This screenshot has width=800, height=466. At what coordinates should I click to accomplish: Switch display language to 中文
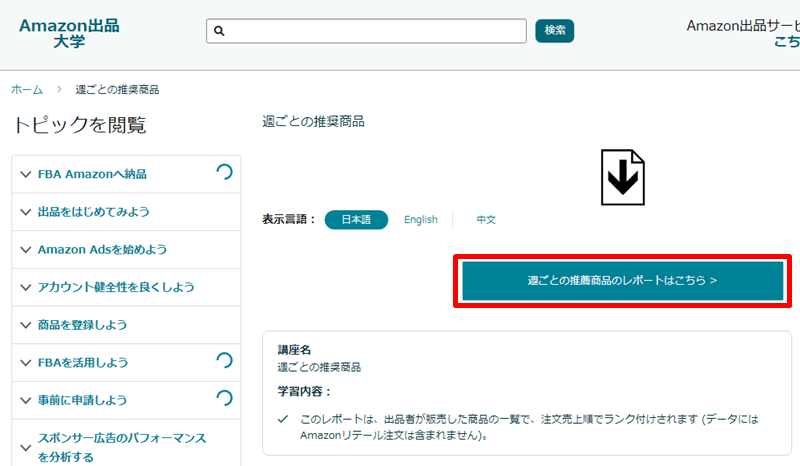click(x=486, y=220)
